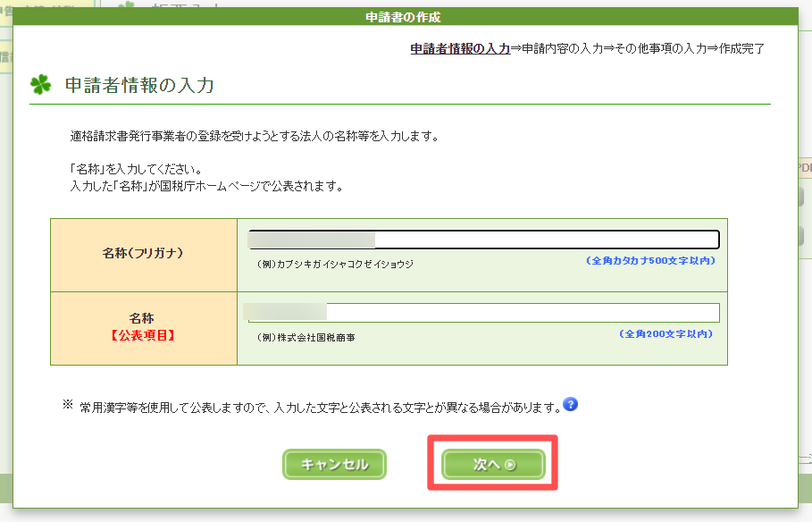
Task: Click the 全角200文字以内 hint text
Action: pos(666,333)
